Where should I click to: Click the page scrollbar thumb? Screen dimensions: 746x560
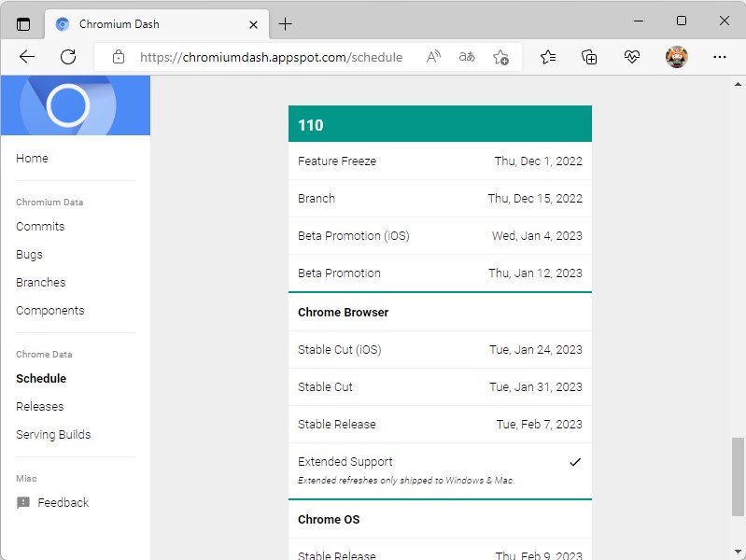[x=738, y=476]
